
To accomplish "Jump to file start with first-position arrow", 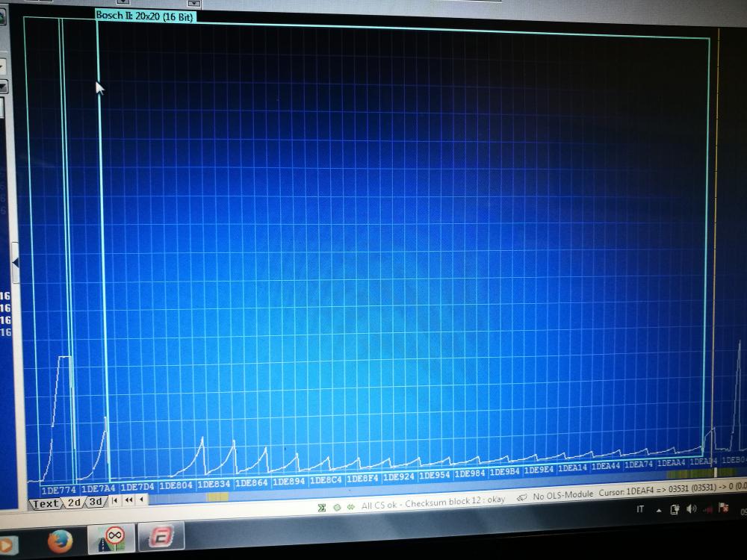I will 115,500.
